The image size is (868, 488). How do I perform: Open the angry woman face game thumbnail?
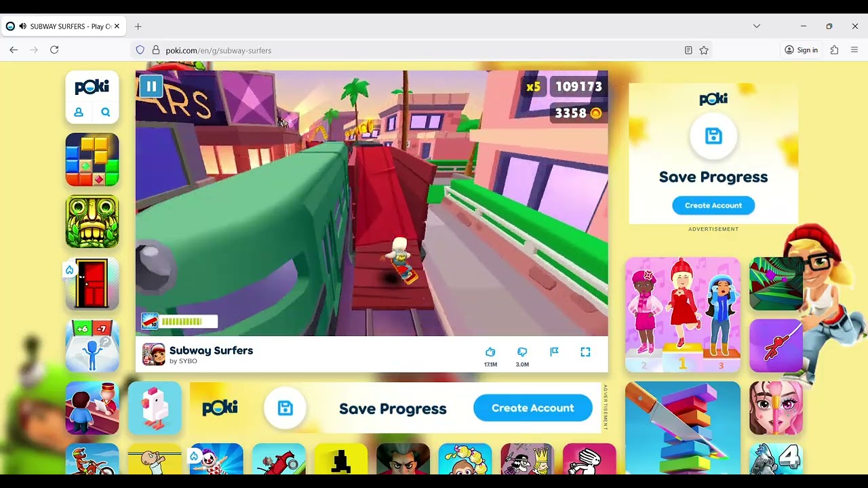[x=403, y=459]
